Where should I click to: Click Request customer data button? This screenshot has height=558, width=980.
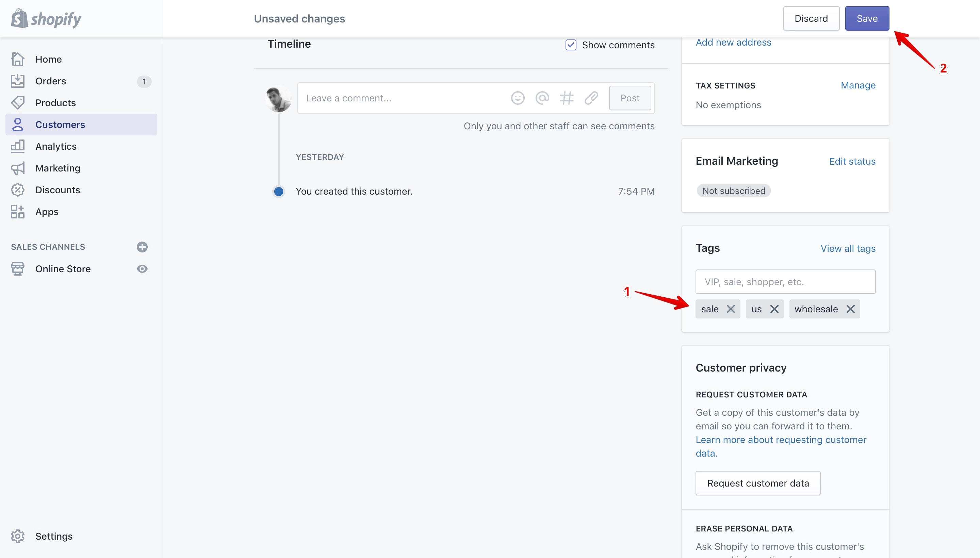(x=758, y=483)
